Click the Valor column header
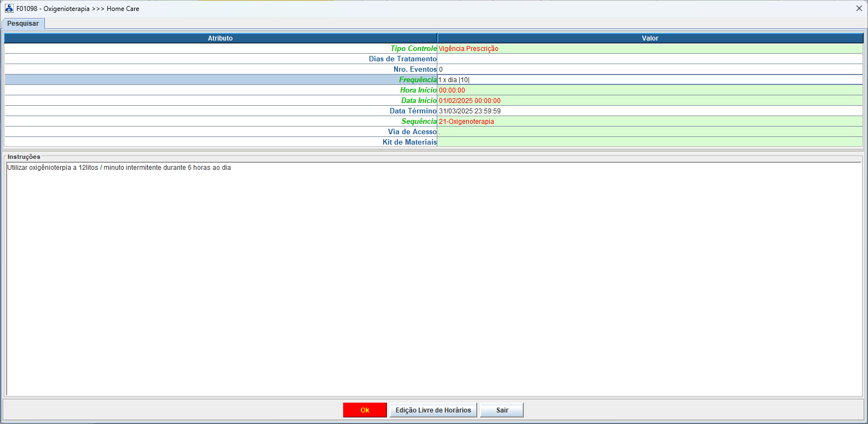The width and height of the screenshot is (868, 424). tap(650, 38)
